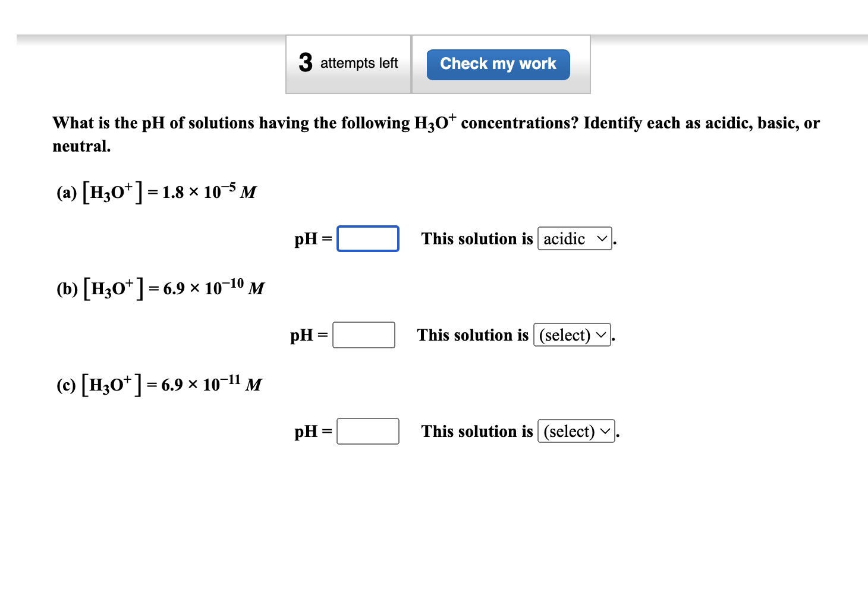Image resolution: width=868 pixels, height=598 pixels.
Task: Activate the pH answer box below part (b)
Action: point(363,335)
